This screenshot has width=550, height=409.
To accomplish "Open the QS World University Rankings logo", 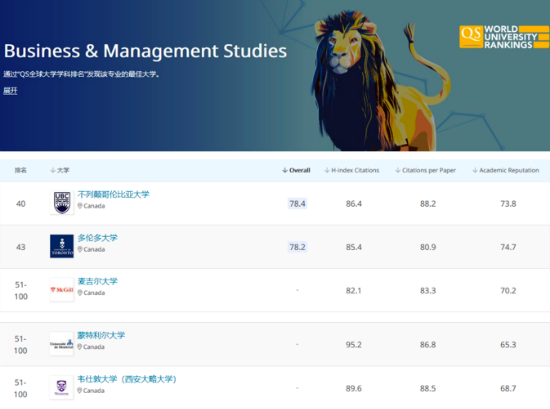I will [x=504, y=37].
